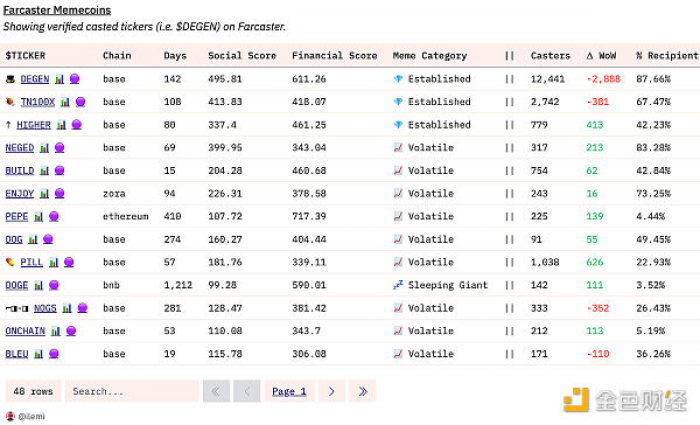Click the previous page arrow button
Screen dimensions: 700x425
coord(246,392)
